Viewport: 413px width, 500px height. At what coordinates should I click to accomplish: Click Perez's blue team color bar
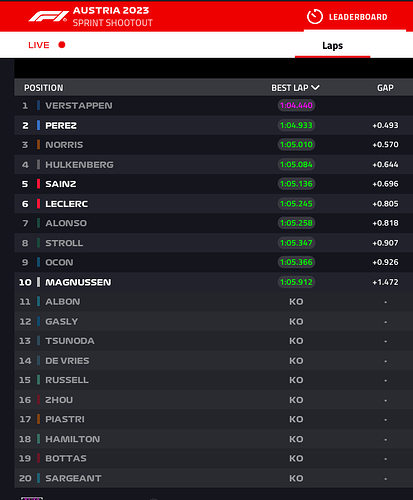click(38, 125)
